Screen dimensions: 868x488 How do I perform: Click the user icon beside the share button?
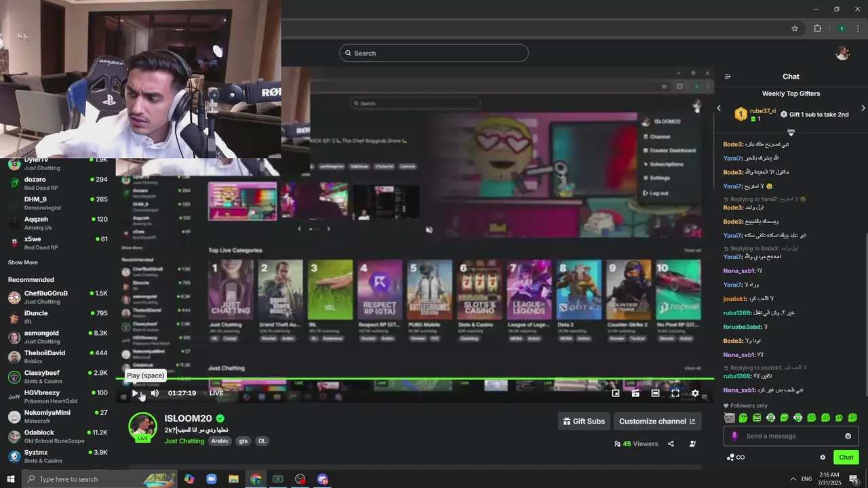[692, 444]
